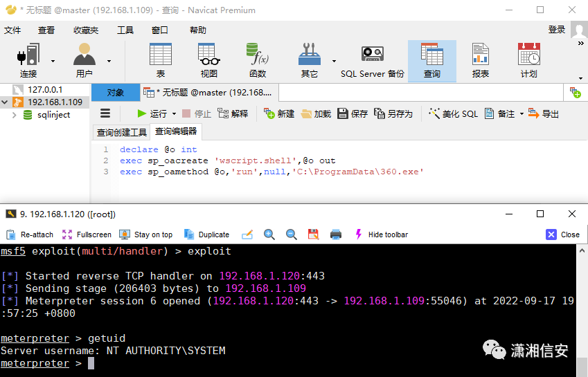Open the Favorites (收藏夹) menu
The image size is (588, 377).
point(86,30)
